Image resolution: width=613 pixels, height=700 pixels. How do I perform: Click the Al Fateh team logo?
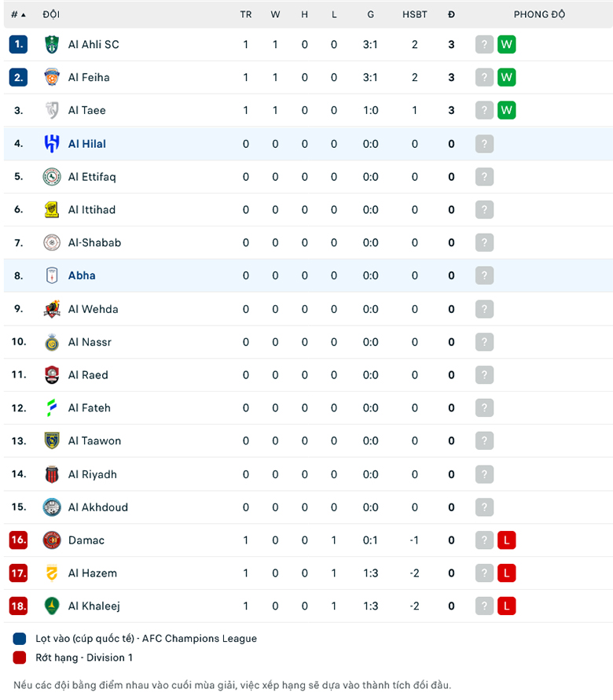pyautogui.click(x=51, y=408)
